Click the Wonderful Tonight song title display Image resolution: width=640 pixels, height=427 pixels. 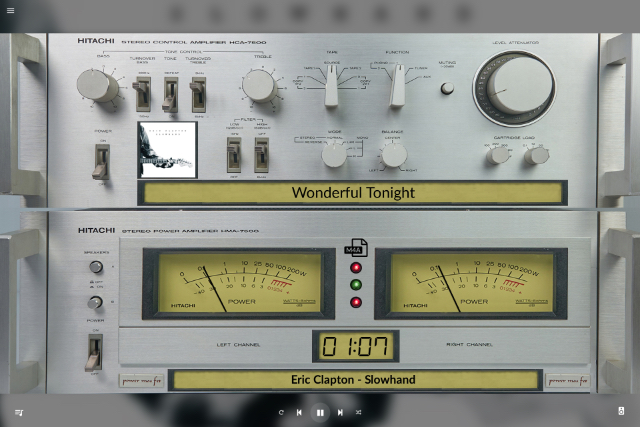352,193
